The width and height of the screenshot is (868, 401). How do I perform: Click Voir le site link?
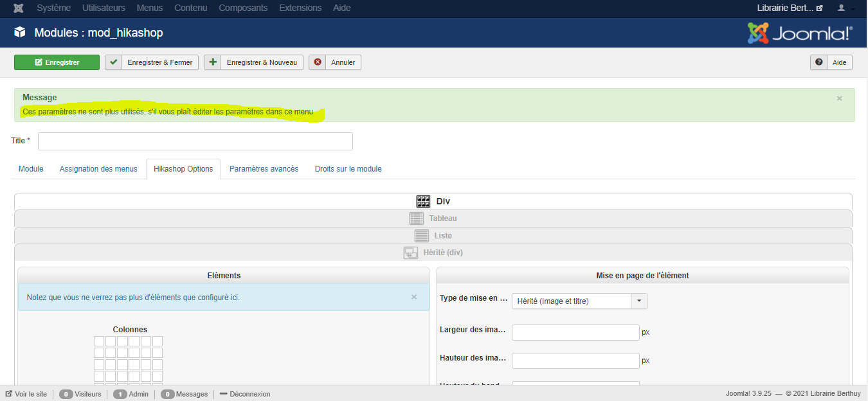[26, 394]
